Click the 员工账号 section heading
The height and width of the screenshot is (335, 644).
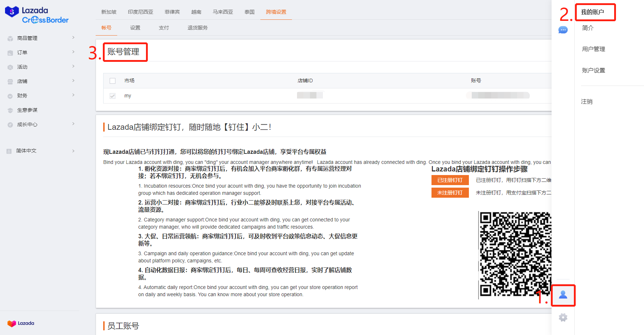click(x=123, y=326)
